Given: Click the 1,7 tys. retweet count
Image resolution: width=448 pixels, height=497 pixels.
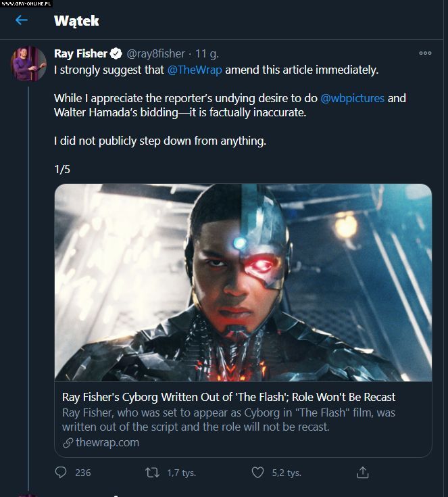Looking at the screenshot, I should [x=181, y=473].
